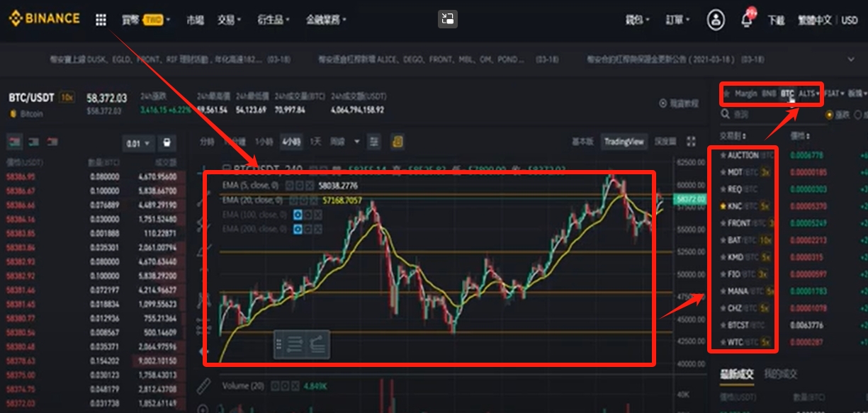Viewport: 868px width, 413px height.
Task: Select the BTC markets tab
Action: coord(787,94)
